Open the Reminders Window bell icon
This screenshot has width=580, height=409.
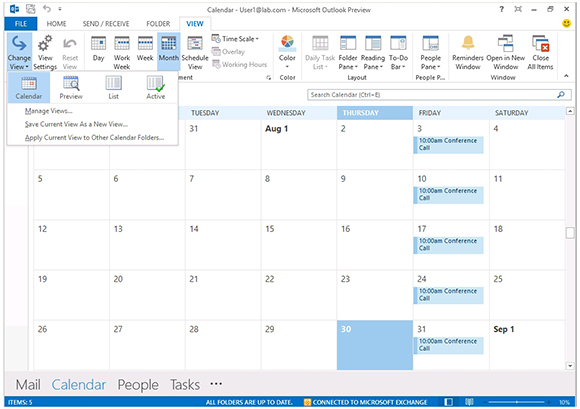[468, 52]
